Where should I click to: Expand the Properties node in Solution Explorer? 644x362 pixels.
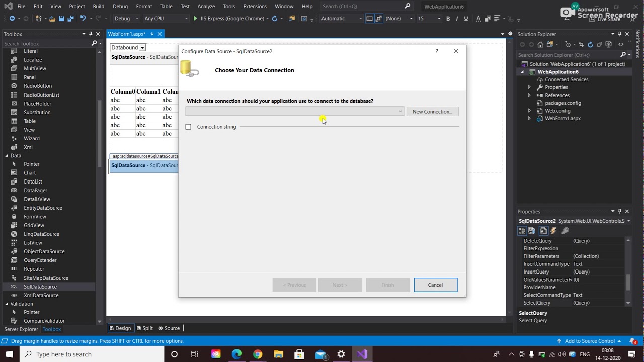[x=529, y=87]
